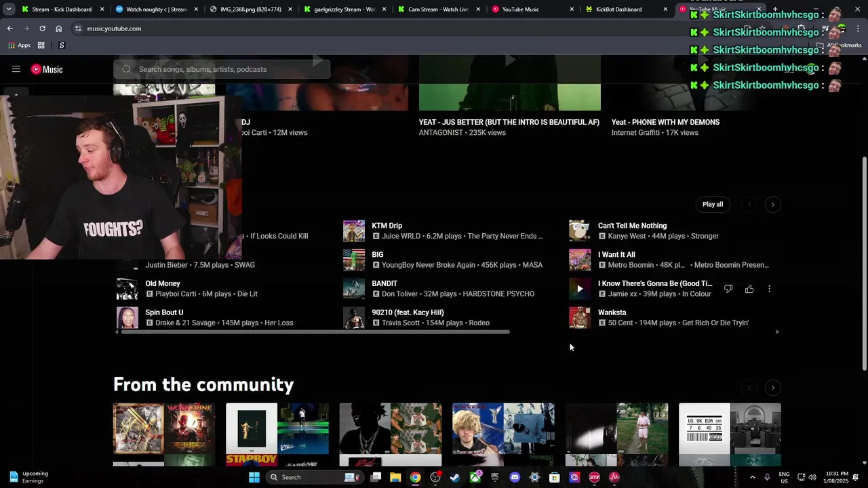Screen dimensions: 868x488
Task: Open the browser tab search dropdown
Action: coord(8,9)
